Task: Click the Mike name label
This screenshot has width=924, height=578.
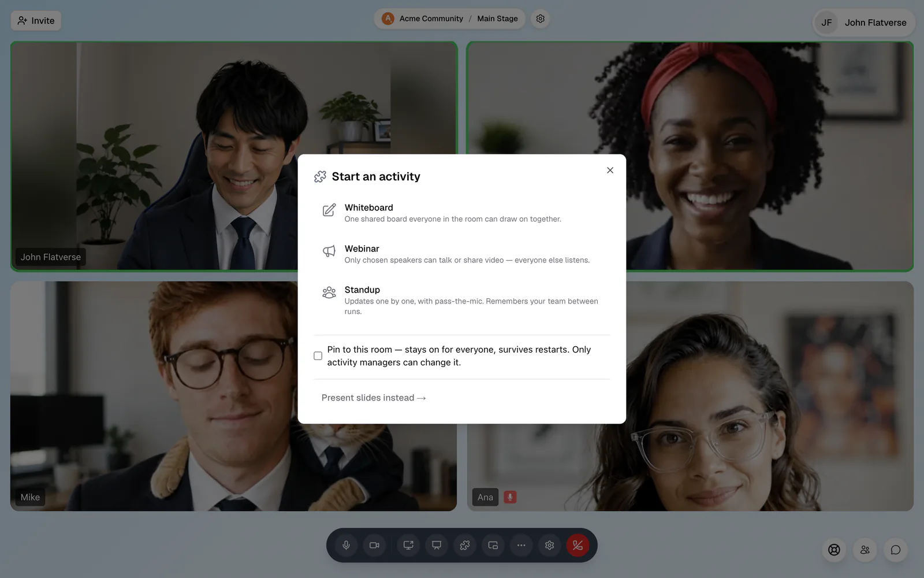Action: [30, 497]
